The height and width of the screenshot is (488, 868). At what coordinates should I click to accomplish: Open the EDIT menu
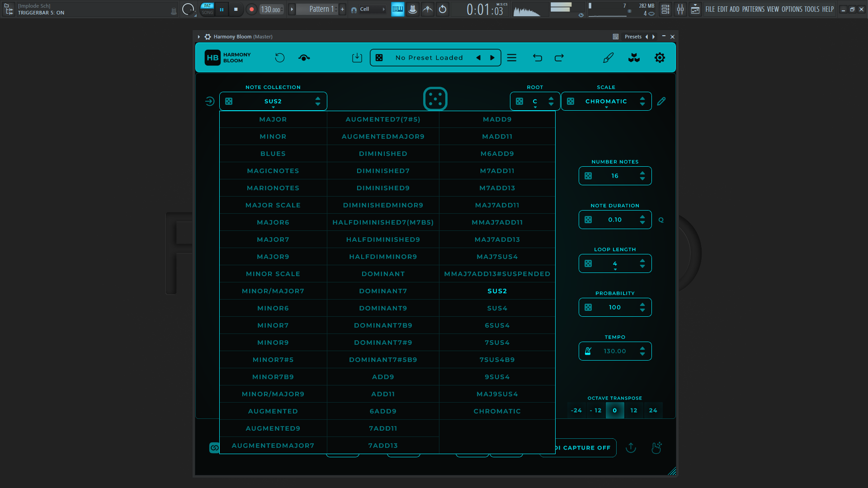(x=722, y=9)
